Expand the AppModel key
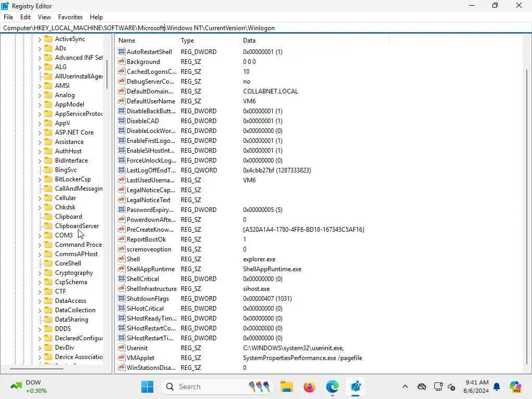Viewport: 532px width, 399px height. pos(39,104)
